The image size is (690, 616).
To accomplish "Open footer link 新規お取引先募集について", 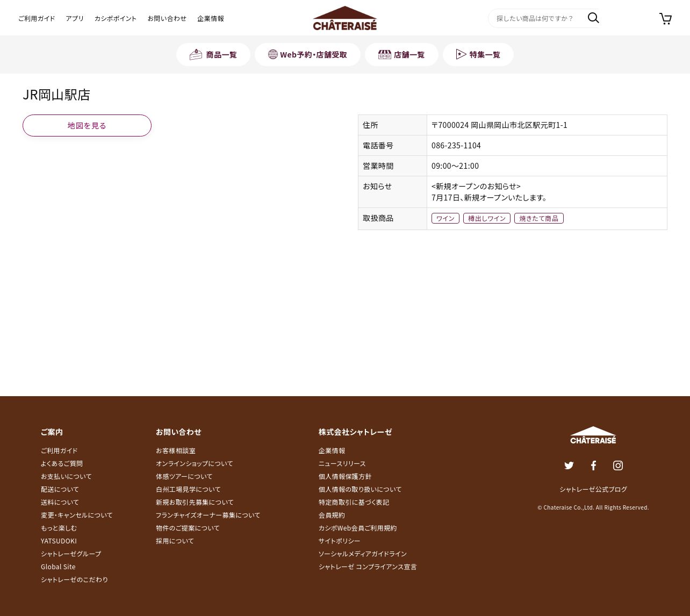I will point(195,502).
